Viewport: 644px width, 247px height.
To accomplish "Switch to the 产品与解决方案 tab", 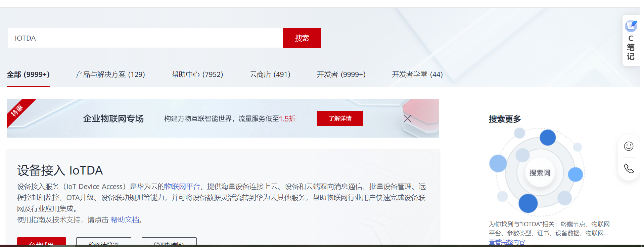I will pyautogui.click(x=110, y=75).
